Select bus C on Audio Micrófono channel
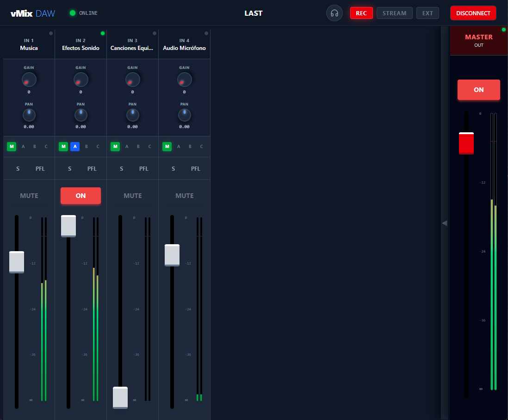508x420 pixels. [x=201, y=146]
